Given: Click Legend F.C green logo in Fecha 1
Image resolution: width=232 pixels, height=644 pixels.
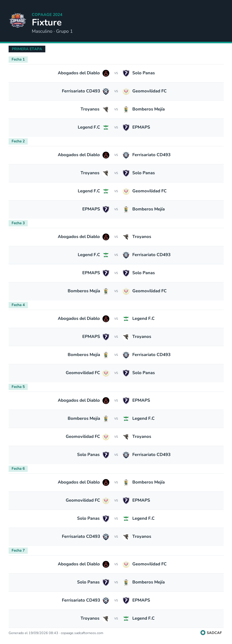Looking at the screenshot, I should (x=106, y=128).
